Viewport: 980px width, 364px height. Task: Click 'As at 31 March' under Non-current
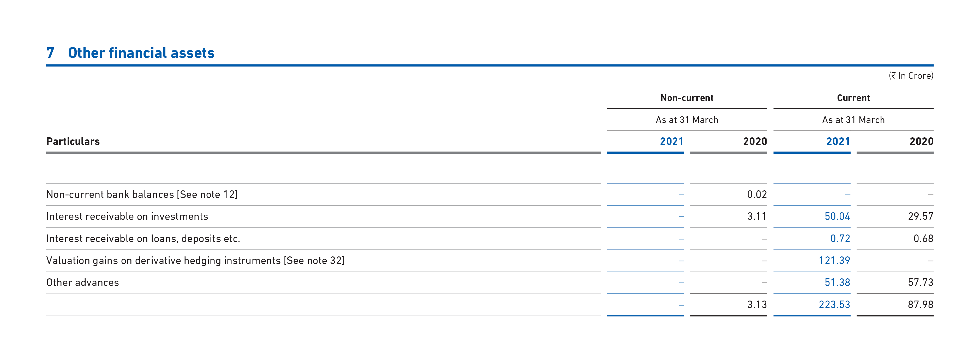tap(687, 120)
